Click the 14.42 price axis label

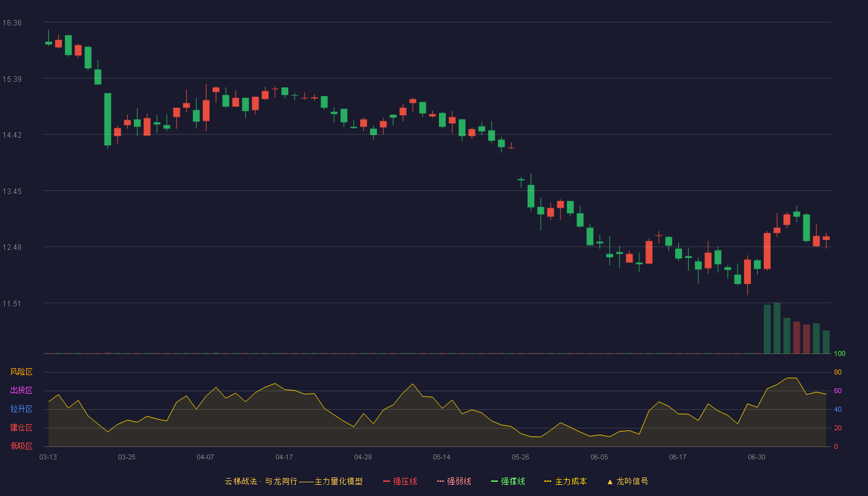pyautogui.click(x=12, y=135)
